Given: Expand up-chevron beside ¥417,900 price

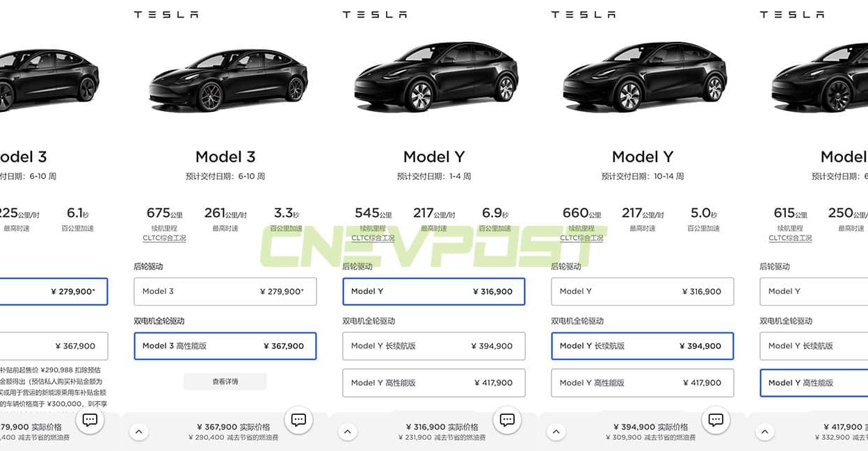Looking at the screenshot, I should click(x=764, y=432).
